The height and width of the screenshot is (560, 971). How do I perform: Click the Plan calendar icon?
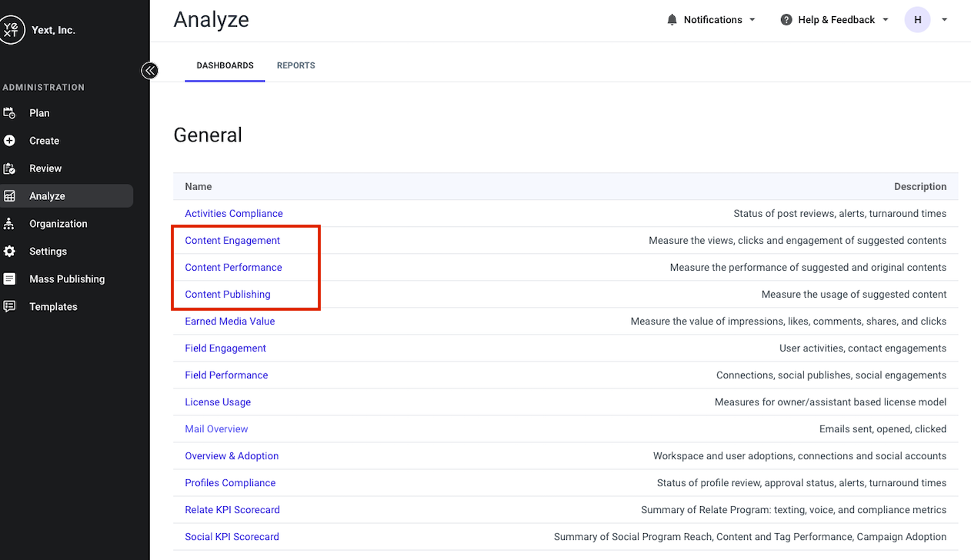(x=9, y=113)
